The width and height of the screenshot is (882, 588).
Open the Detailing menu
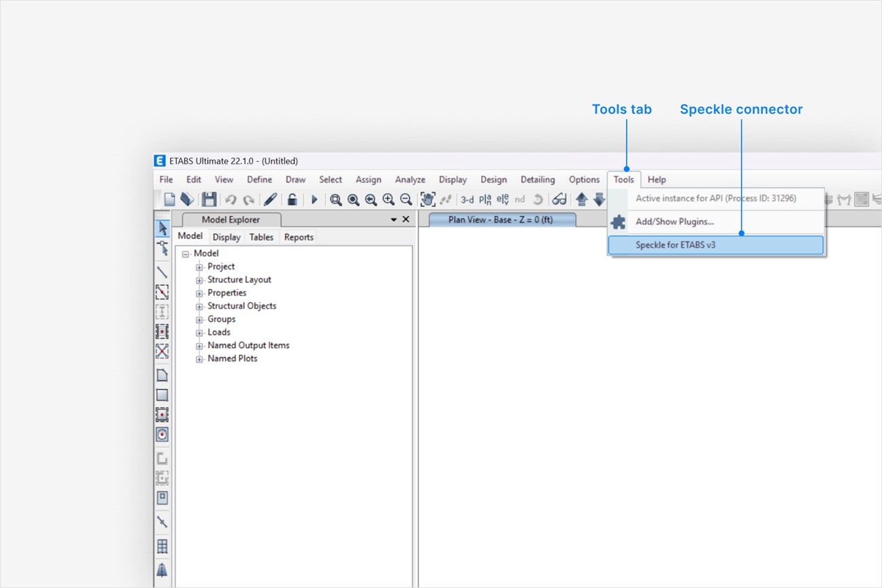point(538,180)
